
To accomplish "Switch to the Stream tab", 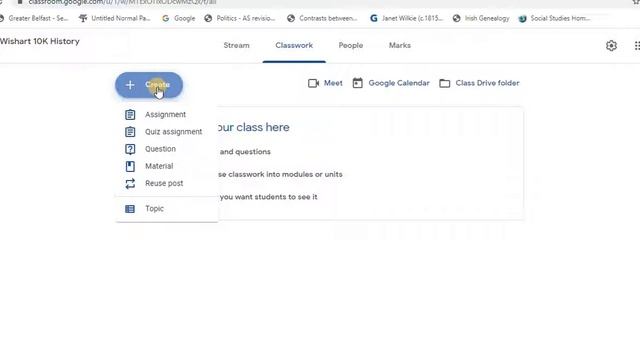I will coord(236,45).
